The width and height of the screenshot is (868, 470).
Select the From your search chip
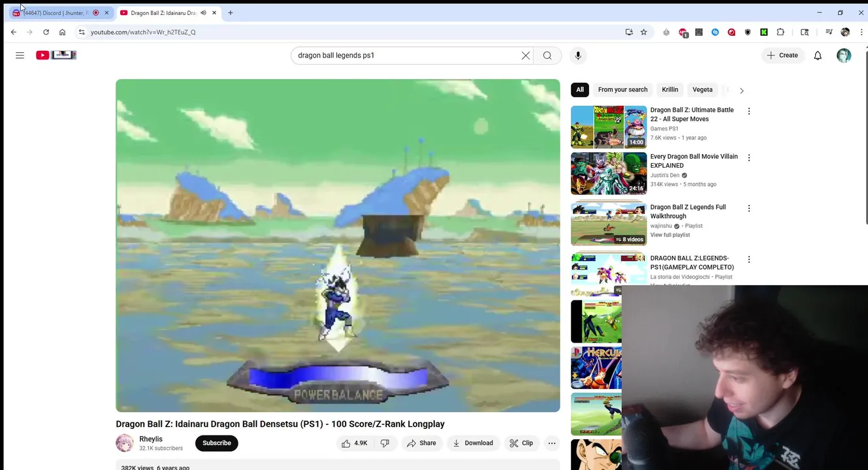(622, 89)
